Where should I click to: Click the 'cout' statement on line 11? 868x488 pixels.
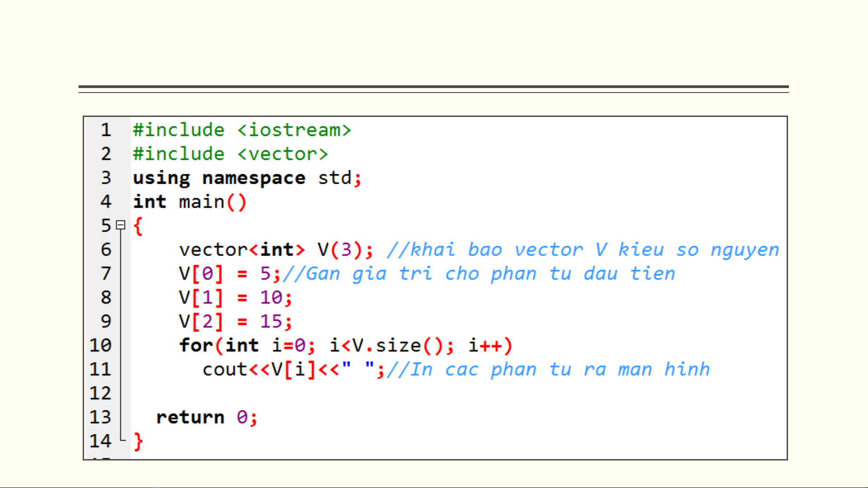tap(225, 370)
